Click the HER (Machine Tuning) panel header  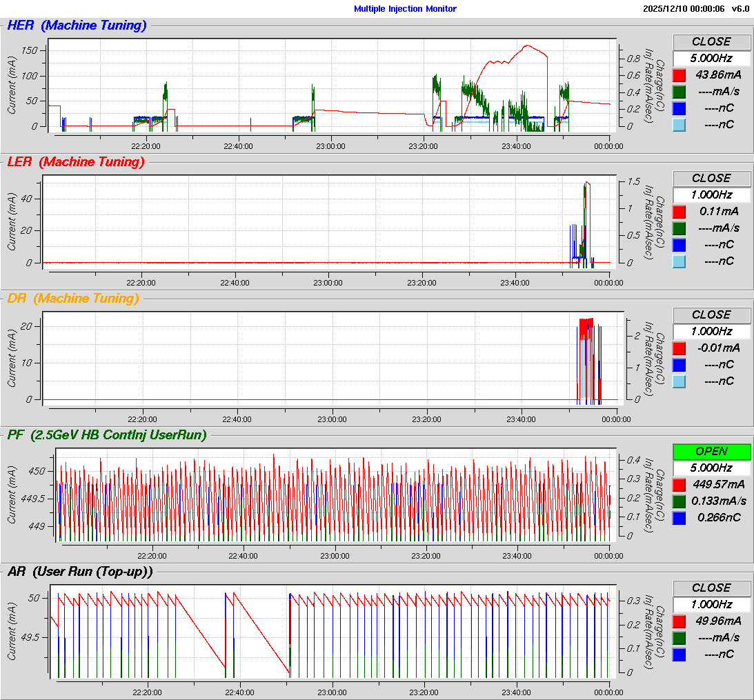[77, 26]
